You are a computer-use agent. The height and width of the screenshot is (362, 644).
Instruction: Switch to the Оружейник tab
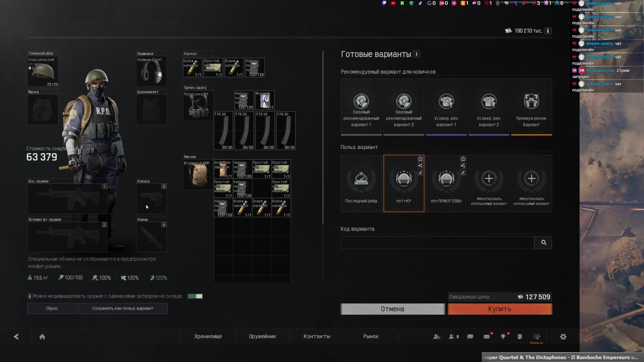click(262, 336)
